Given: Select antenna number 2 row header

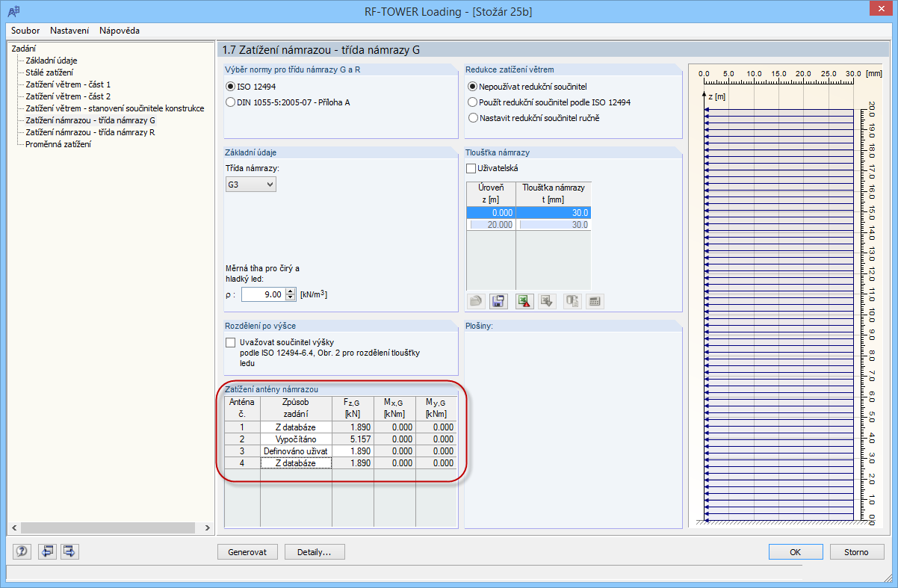Looking at the screenshot, I should tap(242, 439).
